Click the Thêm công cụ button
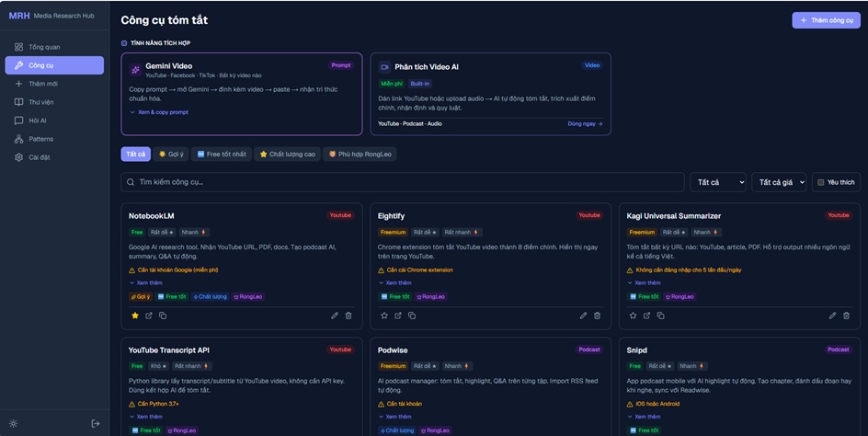The width and height of the screenshot is (868, 436). pos(826,20)
